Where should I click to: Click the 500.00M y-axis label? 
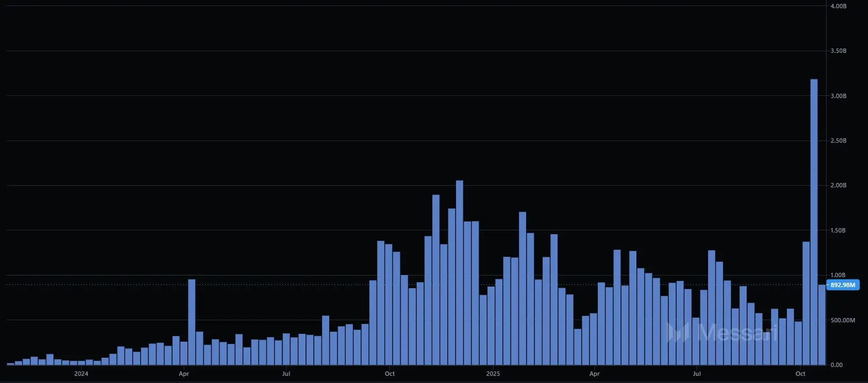pos(842,320)
